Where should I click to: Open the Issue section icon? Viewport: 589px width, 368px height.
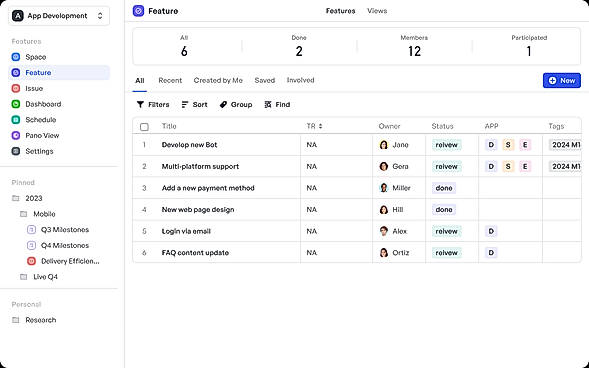16,88
